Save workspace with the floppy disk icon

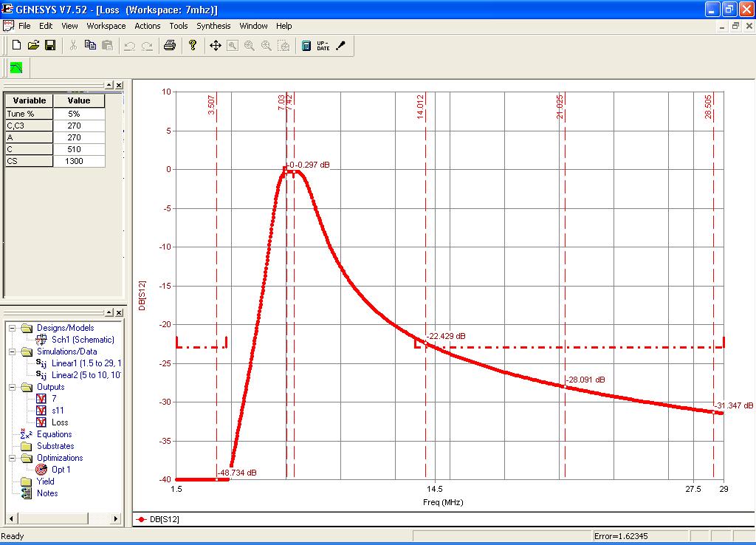point(50,46)
